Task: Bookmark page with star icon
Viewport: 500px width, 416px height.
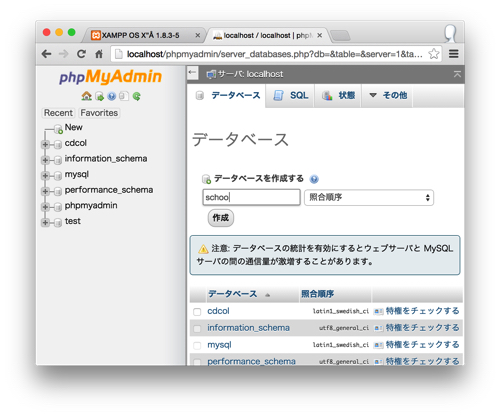Action: tap(434, 54)
